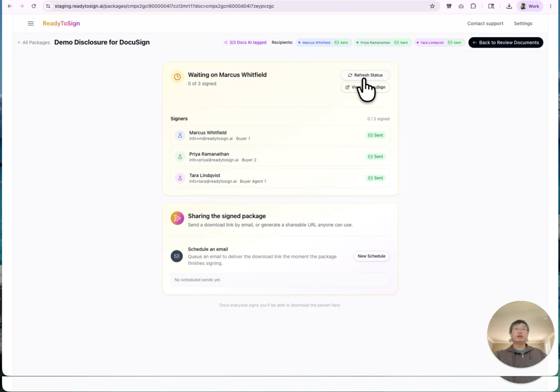Click the ReadyToSign logo
Image resolution: width=560 pixels, height=392 pixels.
pyautogui.click(x=61, y=23)
